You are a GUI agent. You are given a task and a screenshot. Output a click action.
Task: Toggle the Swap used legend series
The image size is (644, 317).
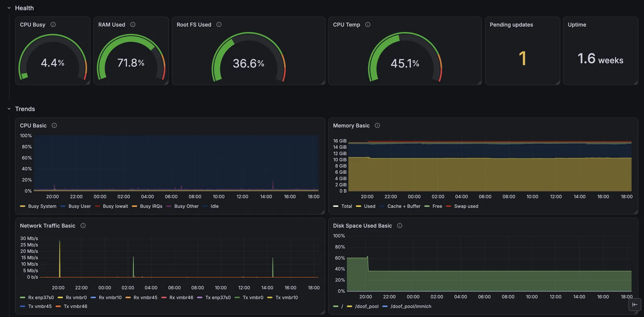tap(466, 206)
